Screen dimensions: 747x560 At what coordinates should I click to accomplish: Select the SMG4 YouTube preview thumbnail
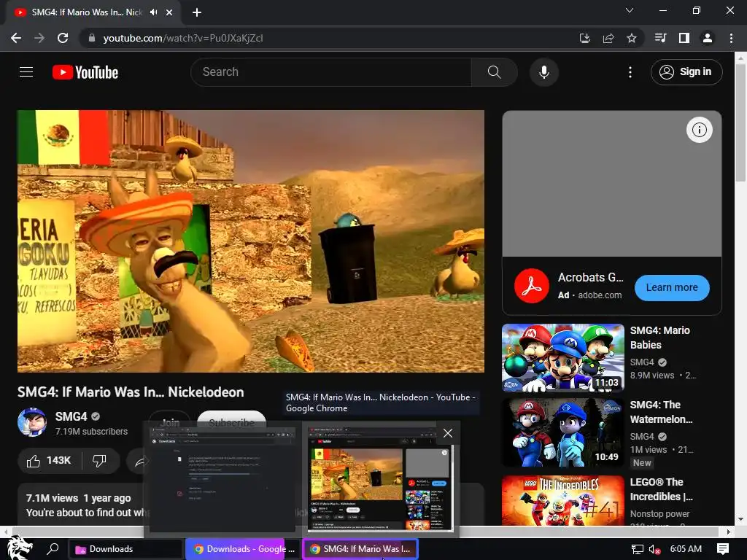379,479
